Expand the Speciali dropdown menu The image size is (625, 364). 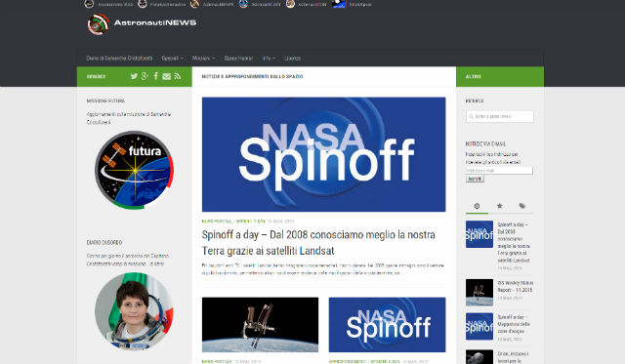[x=172, y=59]
